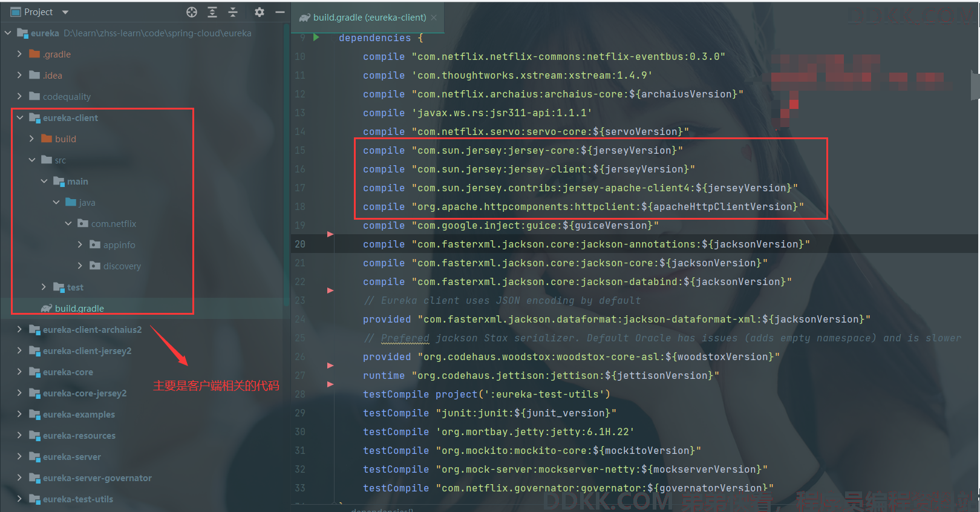Collapse the src folder
Image resolution: width=980 pixels, height=512 pixels.
(x=32, y=160)
